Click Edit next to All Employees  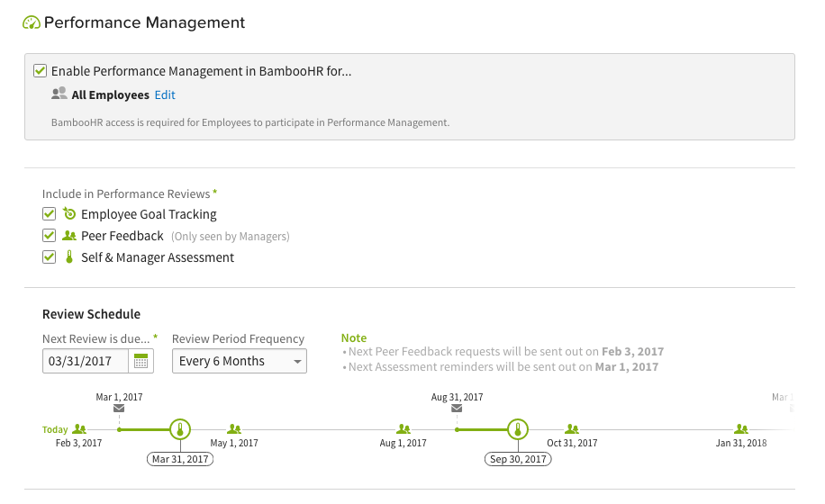[x=165, y=95]
